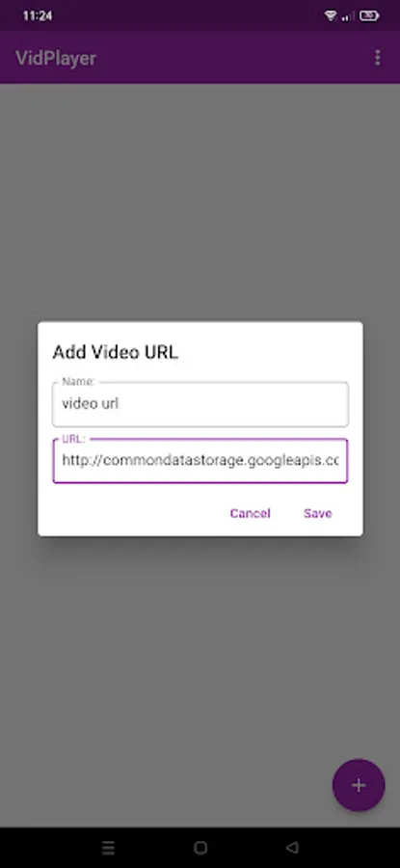
Task: Click the empty purple app bar area
Action: [x=232, y=58]
